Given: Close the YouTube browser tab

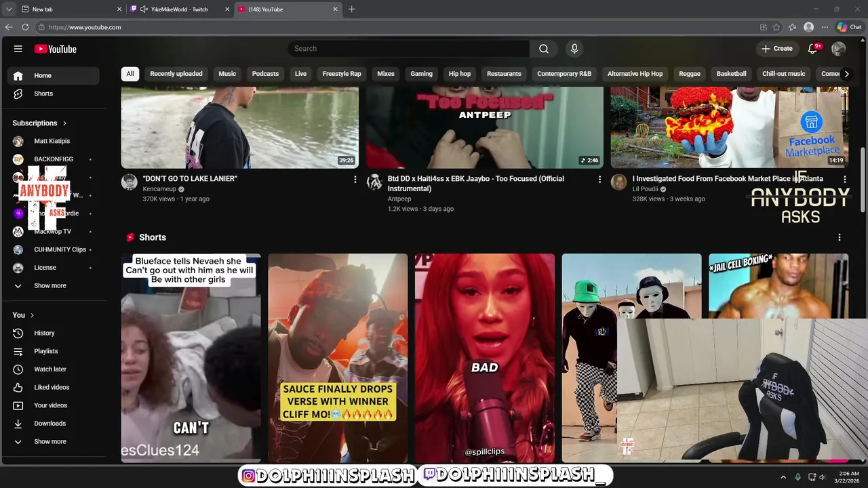Looking at the screenshot, I should coord(335,9).
